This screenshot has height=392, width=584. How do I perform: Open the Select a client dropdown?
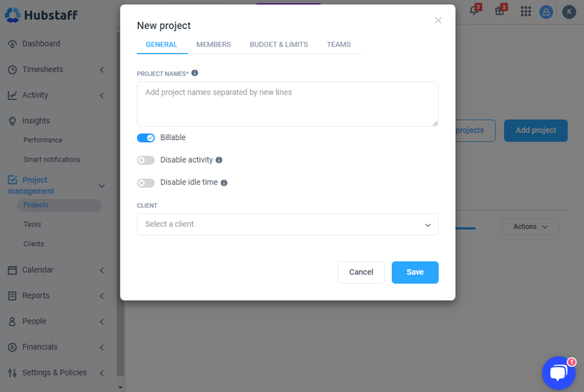click(287, 224)
